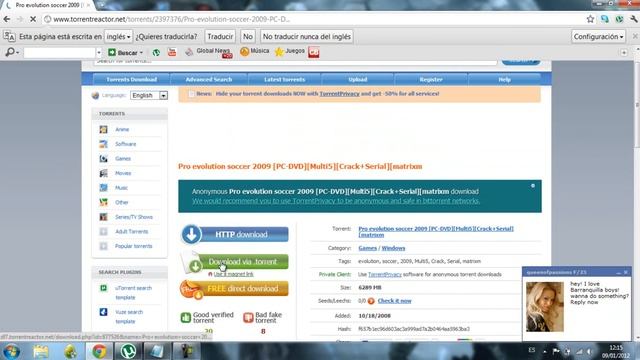640x360 pixels.
Task: Expand the toolbar search box history arrow
Action: click(x=99, y=53)
